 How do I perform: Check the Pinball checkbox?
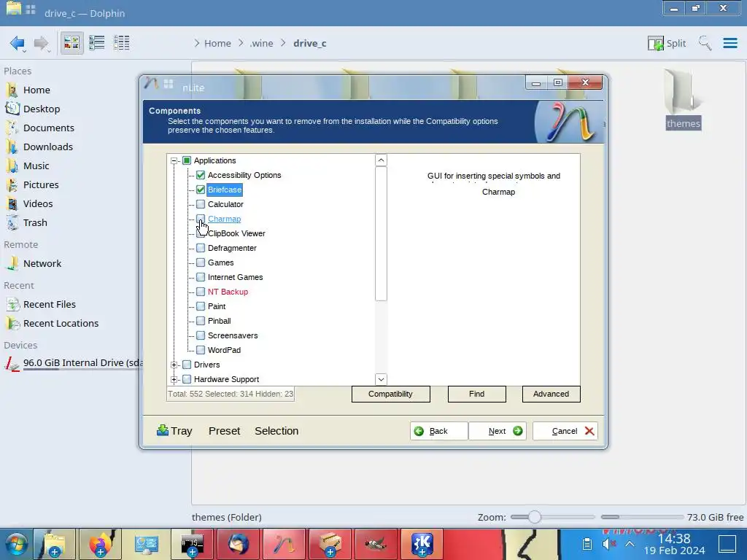click(x=201, y=321)
